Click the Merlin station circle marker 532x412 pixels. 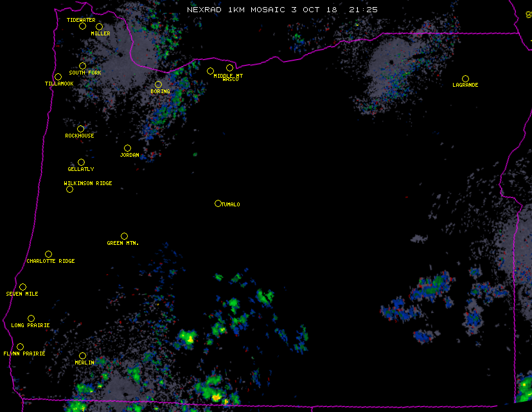(x=82, y=355)
